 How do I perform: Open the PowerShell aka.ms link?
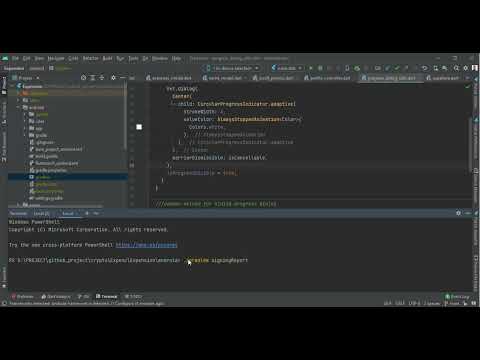point(146,245)
